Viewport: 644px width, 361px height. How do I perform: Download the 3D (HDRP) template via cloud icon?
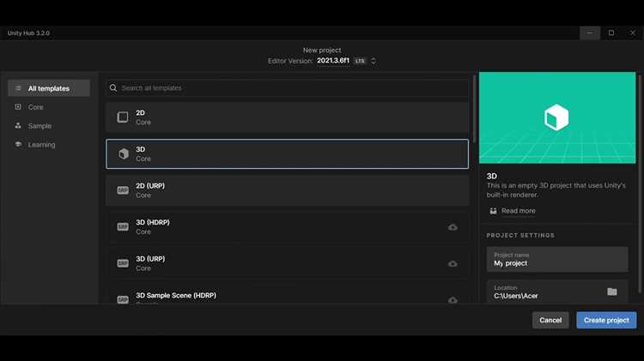453,227
